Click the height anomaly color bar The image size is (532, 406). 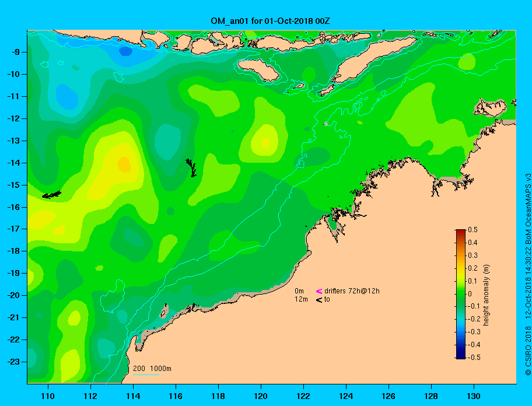(461, 294)
